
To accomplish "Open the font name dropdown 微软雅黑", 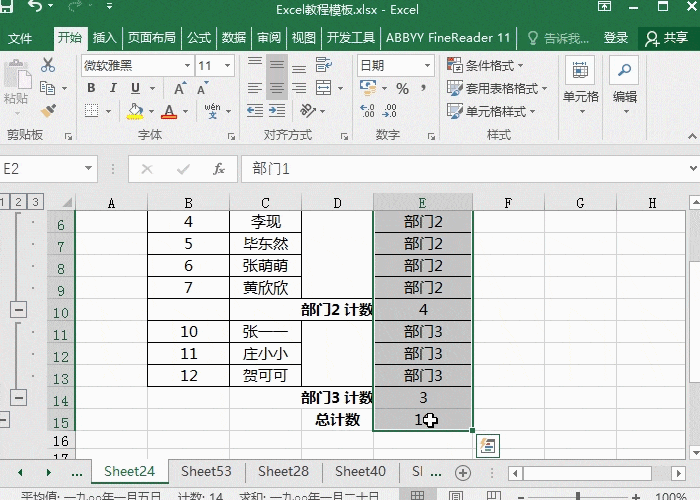I will [x=188, y=66].
